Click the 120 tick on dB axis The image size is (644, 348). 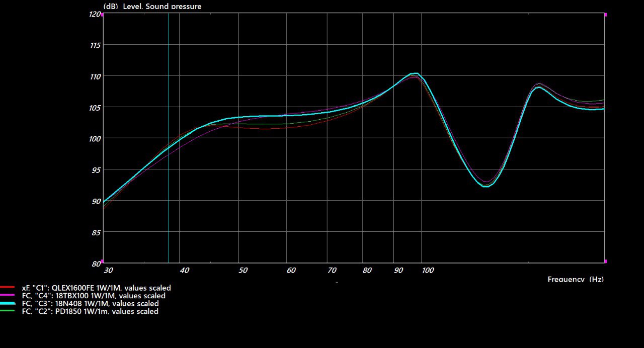click(95, 14)
